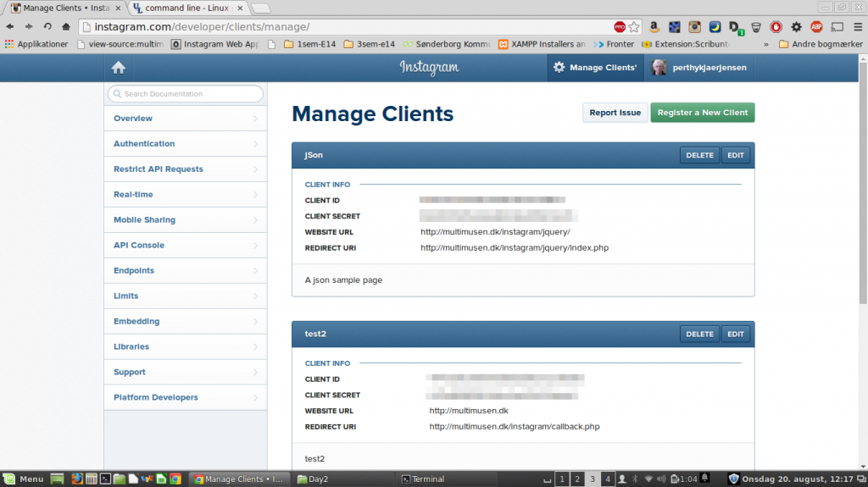Open the D extension with green badge
The image size is (868, 487).
point(736,27)
